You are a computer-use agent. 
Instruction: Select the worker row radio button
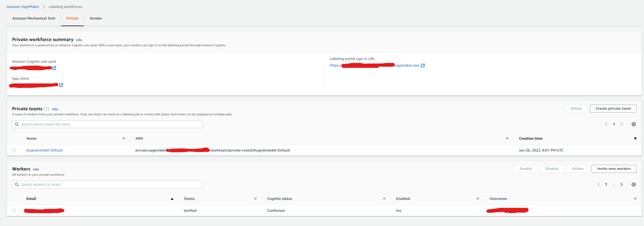[14, 210]
